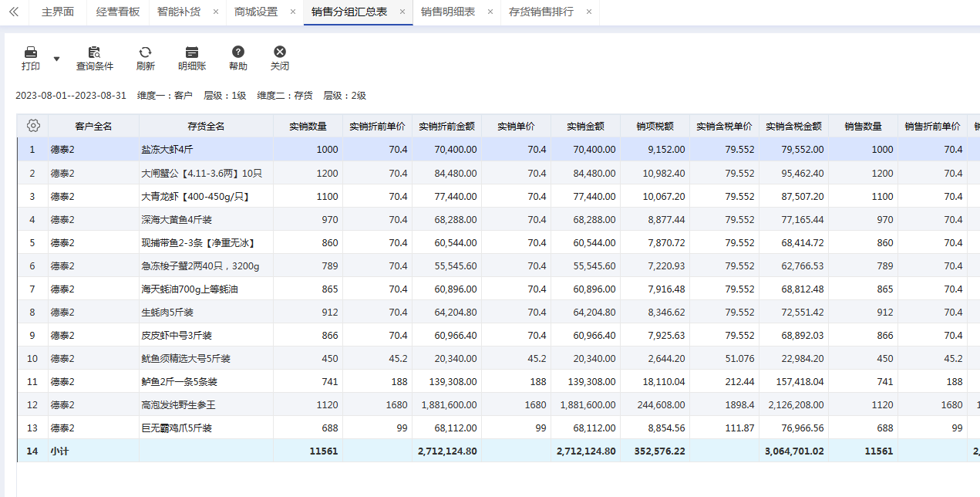980x497 pixels.
Task: Sort by the 客户全名 column header
Action: (x=93, y=127)
